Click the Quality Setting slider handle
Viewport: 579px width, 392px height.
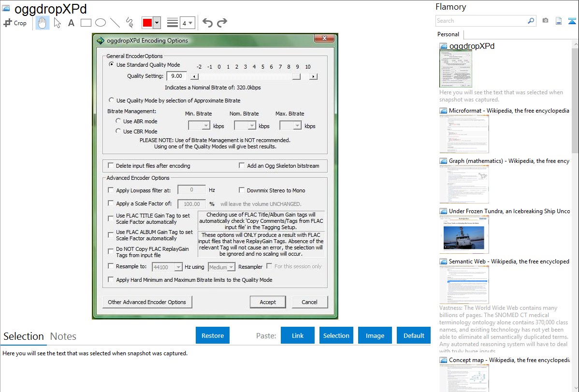coord(296,76)
